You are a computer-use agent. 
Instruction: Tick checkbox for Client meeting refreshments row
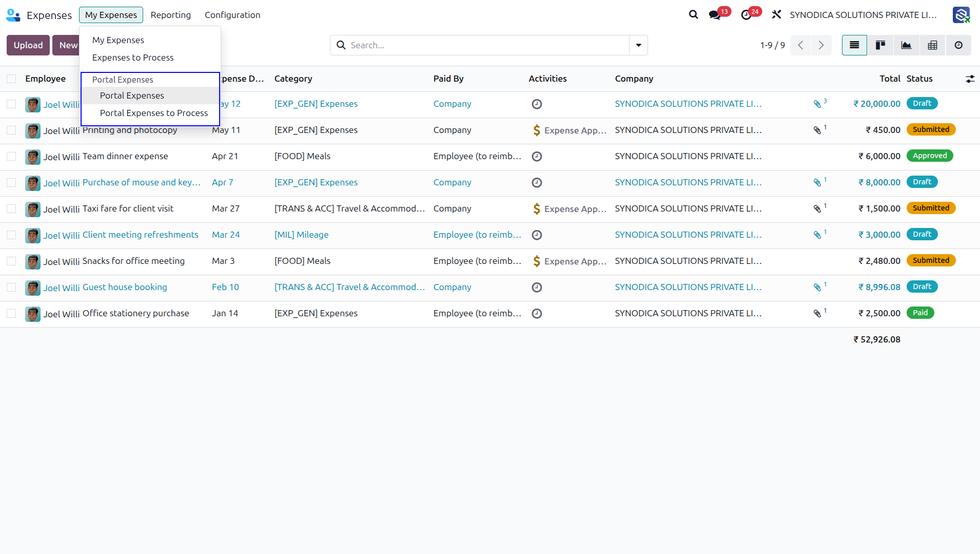[x=11, y=235]
